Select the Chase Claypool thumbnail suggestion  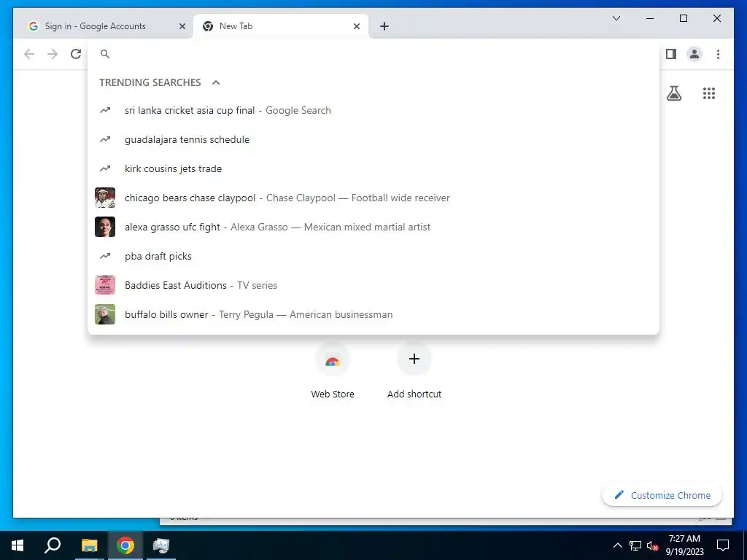[x=105, y=198]
